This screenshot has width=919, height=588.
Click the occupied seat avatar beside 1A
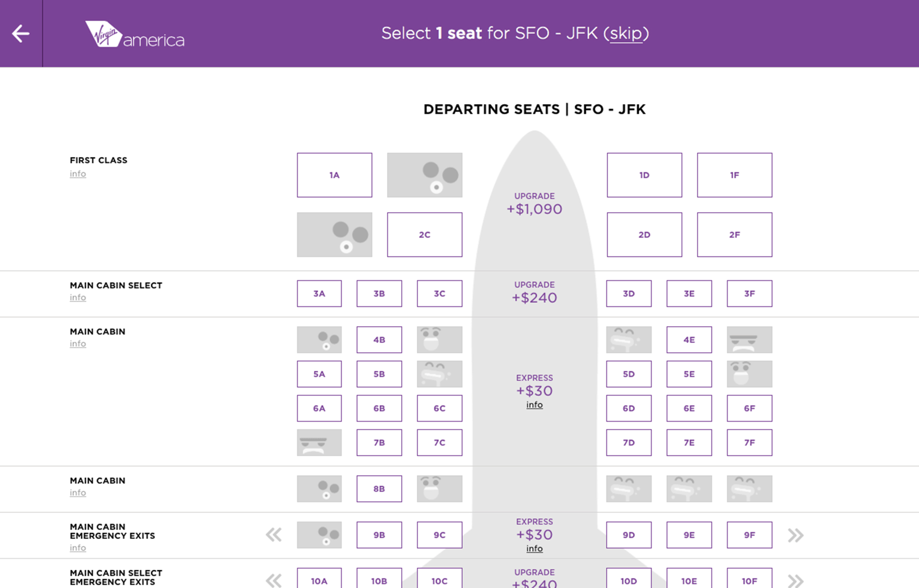point(425,175)
